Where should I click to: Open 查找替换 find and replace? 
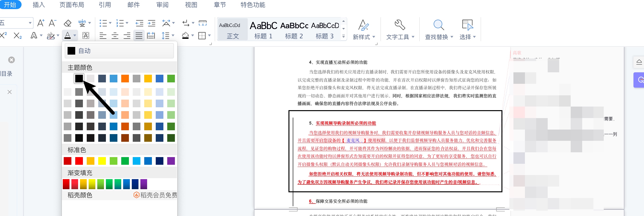click(x=439, y=29)
